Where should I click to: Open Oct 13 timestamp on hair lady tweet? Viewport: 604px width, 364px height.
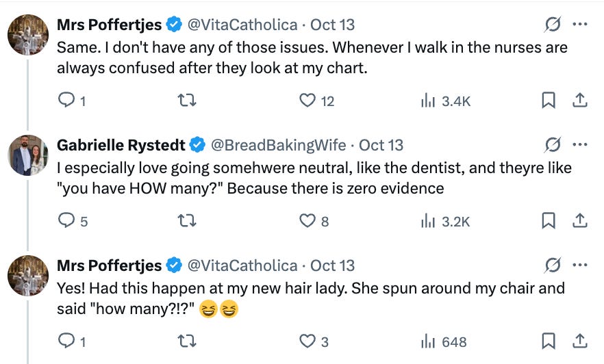333,265
